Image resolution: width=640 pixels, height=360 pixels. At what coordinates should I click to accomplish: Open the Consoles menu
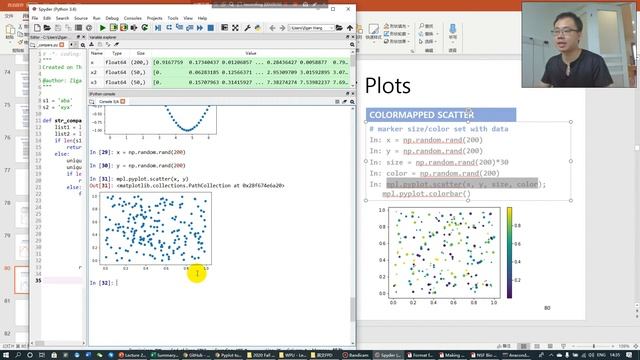coord(133,18)
